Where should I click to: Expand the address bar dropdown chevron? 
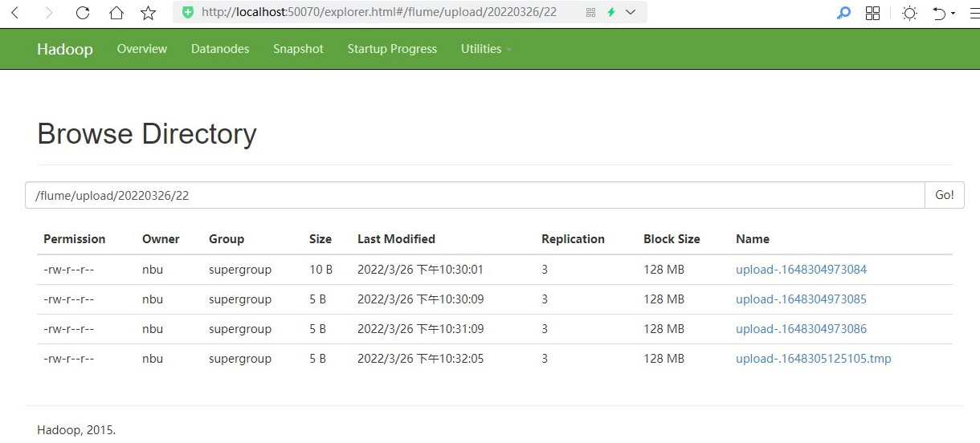click(x=631, y=13)
